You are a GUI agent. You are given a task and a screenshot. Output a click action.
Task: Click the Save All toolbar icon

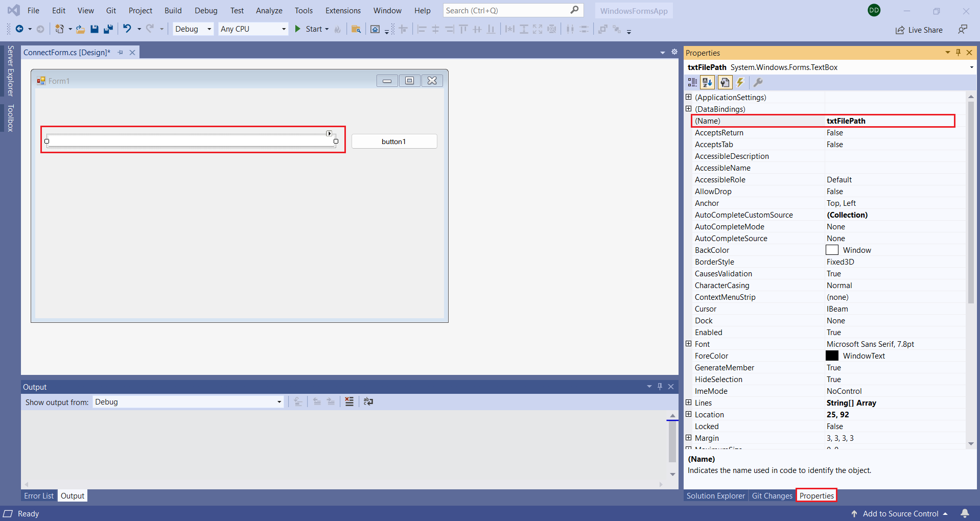point(108,29)
